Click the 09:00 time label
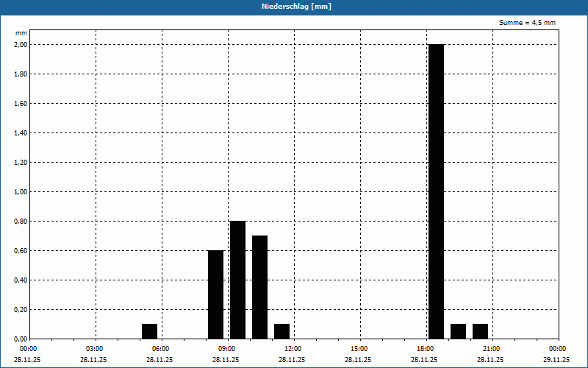Image resolution: width=588 pixels, height=368 pixels. [227, 349]
